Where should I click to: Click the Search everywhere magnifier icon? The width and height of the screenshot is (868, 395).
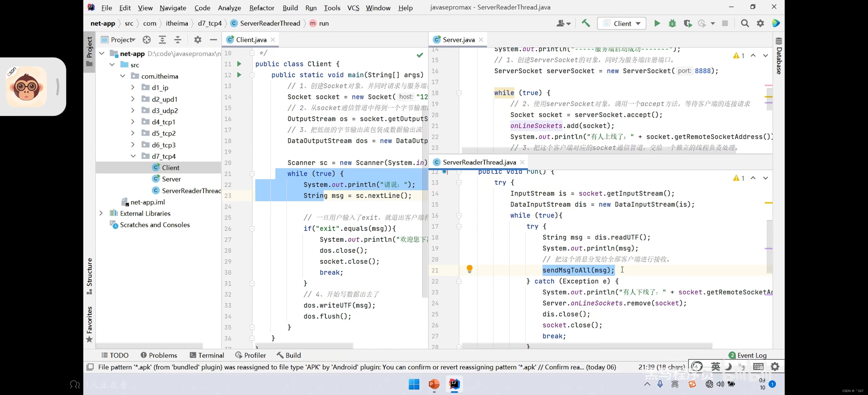(744, 23)
